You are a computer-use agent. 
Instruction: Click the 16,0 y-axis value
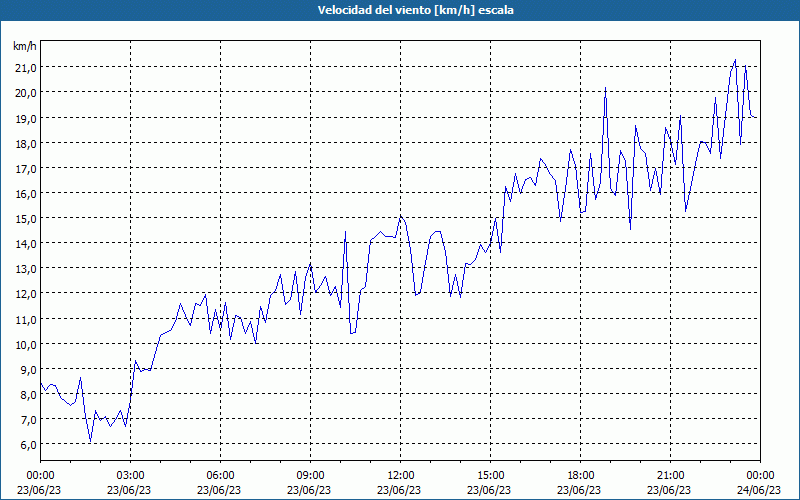click(25, 193)
